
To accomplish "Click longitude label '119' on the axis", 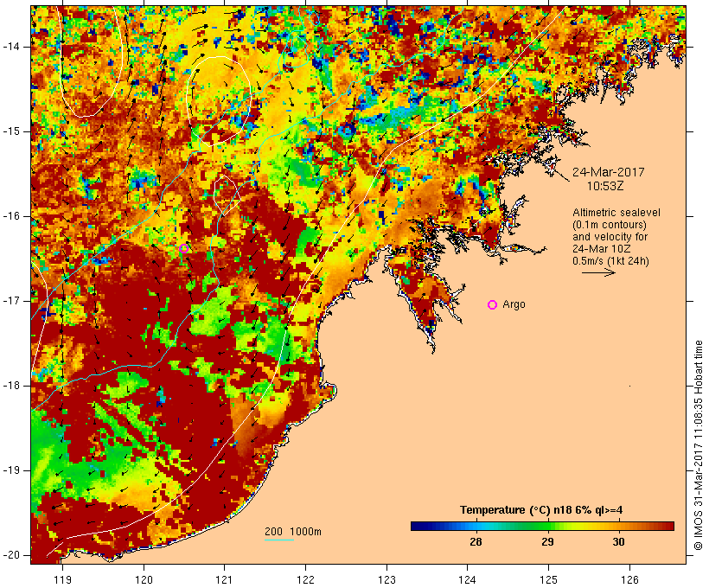I will click(62, 580).
